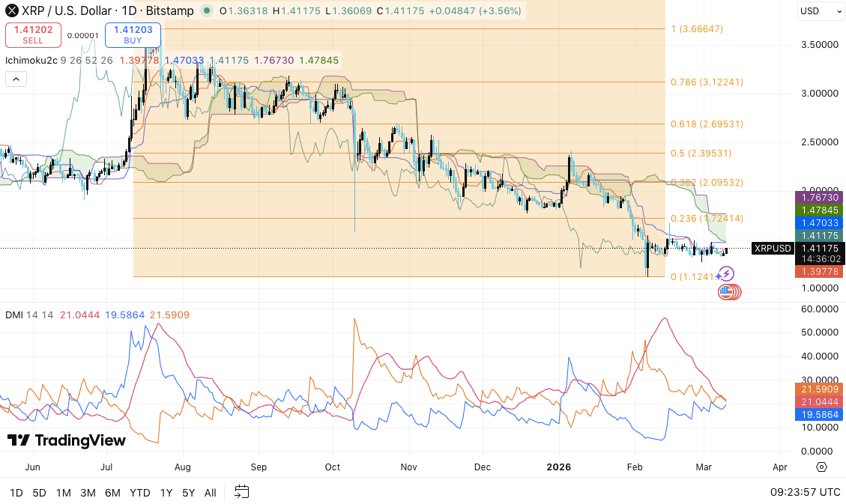The height and width of the screenshot is (504, 846).
Task: Switch to the YTD time range
Action: pos(139,493)
